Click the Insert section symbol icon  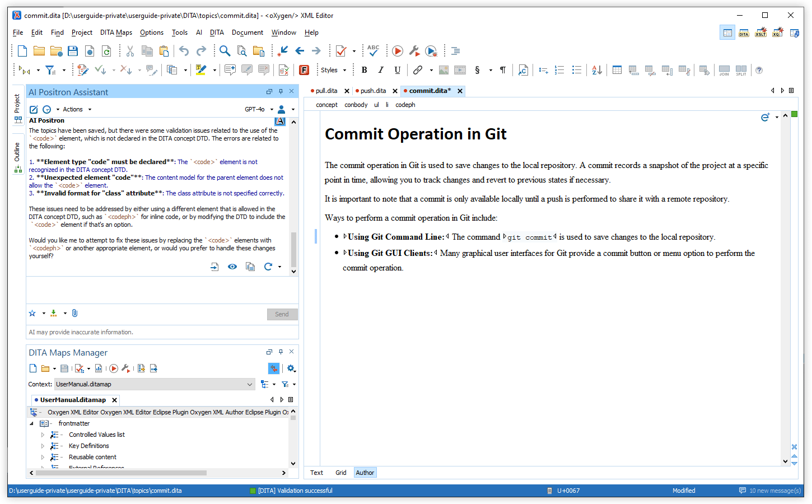pos(477,70)
